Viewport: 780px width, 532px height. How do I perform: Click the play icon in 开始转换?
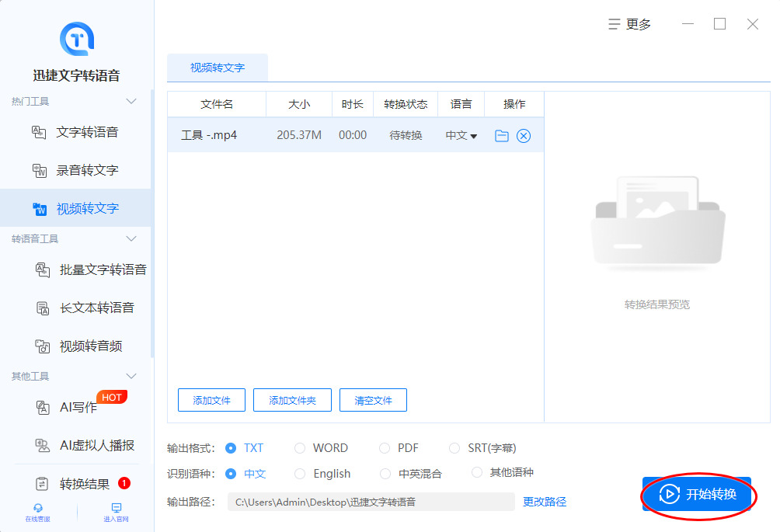click(x=670, y=494)
